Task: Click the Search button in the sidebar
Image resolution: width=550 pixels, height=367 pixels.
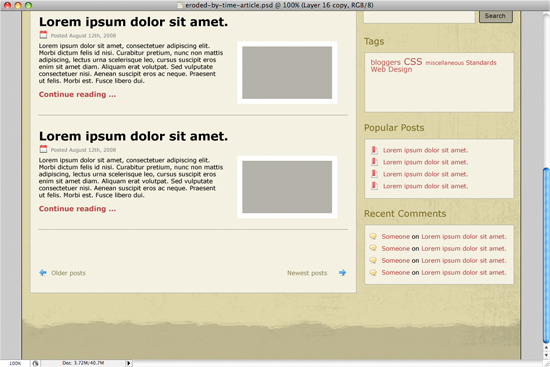Action: coord(495,16)
